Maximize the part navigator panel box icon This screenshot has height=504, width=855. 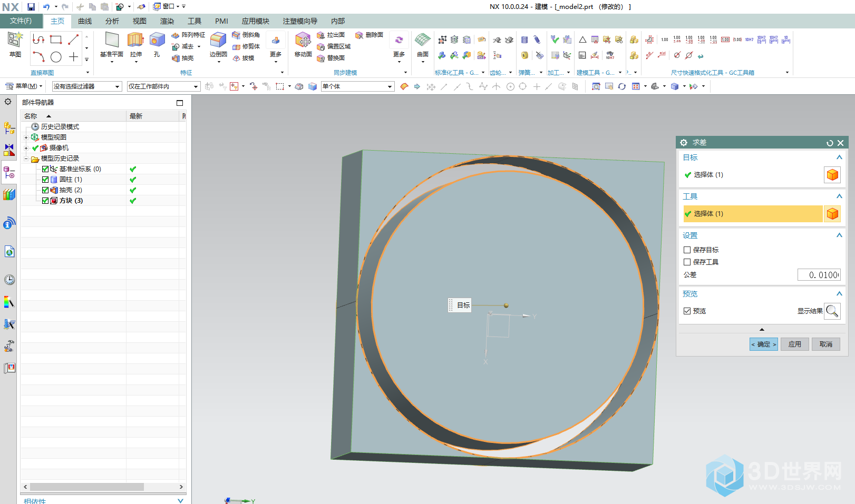180,103
